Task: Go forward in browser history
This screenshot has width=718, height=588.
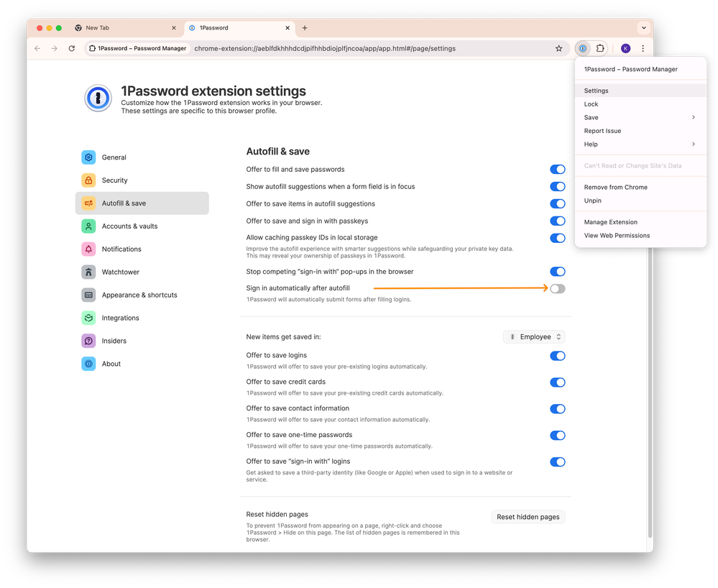Action: (55, 48)
